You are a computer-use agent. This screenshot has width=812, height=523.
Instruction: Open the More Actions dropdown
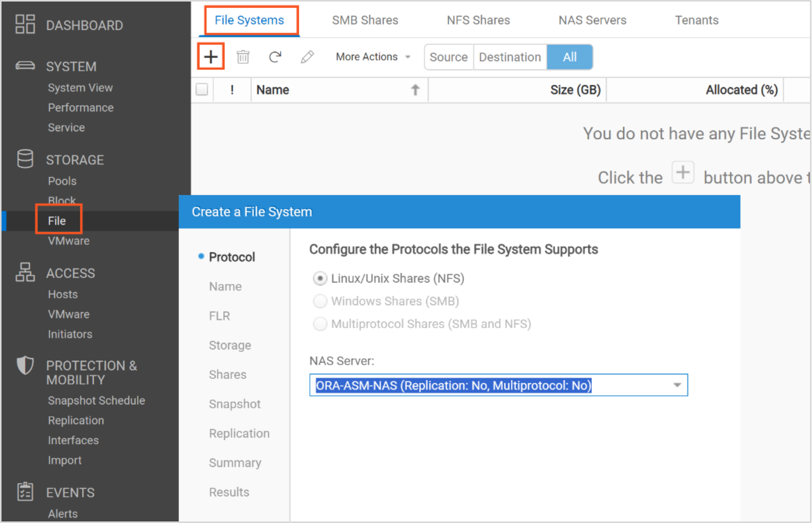click(373, 56)
